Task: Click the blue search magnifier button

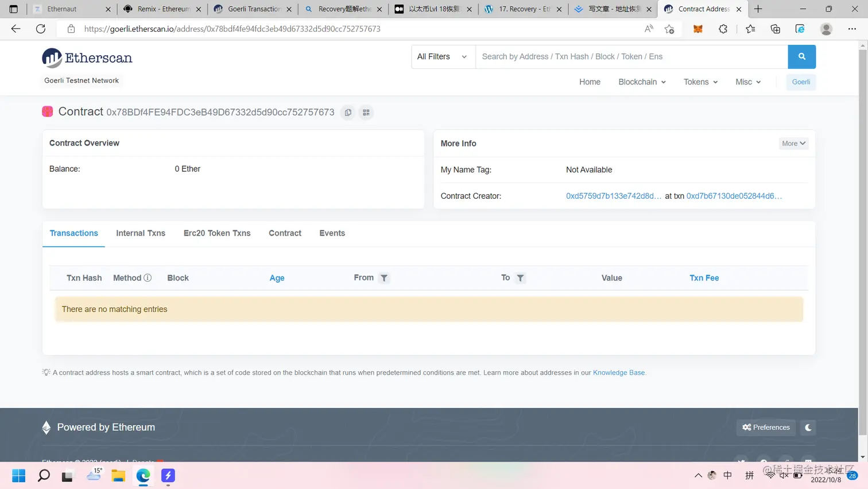Action: (x=801, y=56)
